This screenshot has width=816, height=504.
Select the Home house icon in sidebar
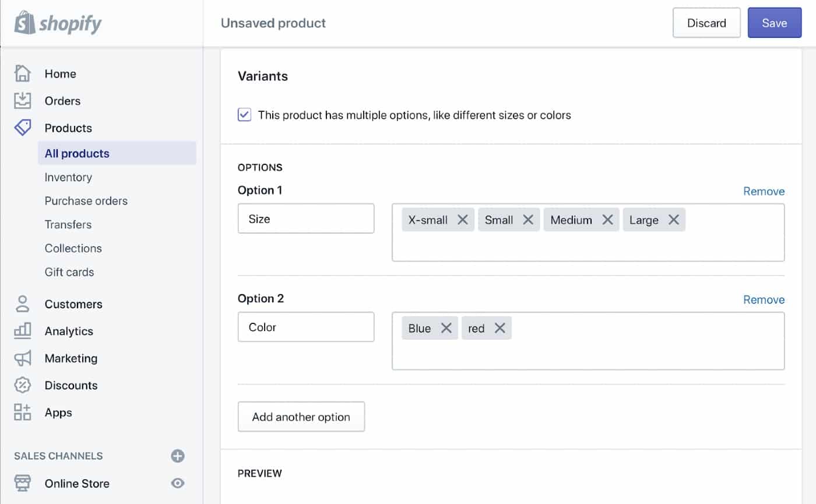23,73
